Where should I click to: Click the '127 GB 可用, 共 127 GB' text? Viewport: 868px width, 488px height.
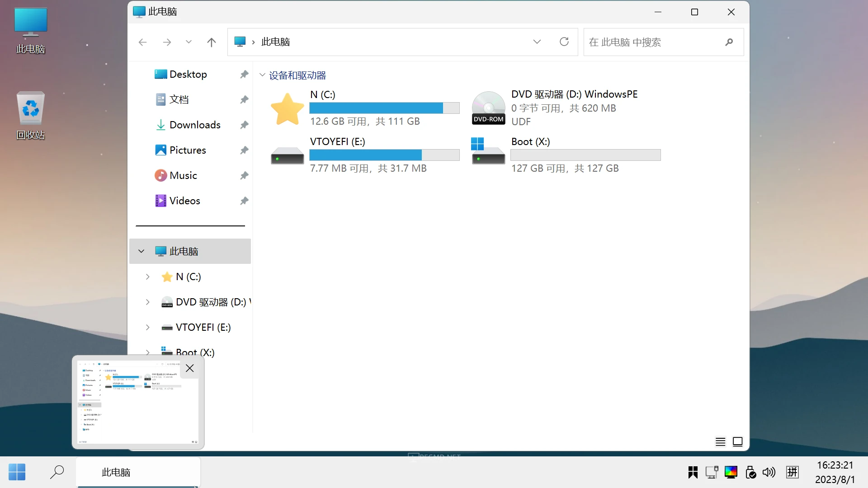pyautogui.click(x=565, y=169)
